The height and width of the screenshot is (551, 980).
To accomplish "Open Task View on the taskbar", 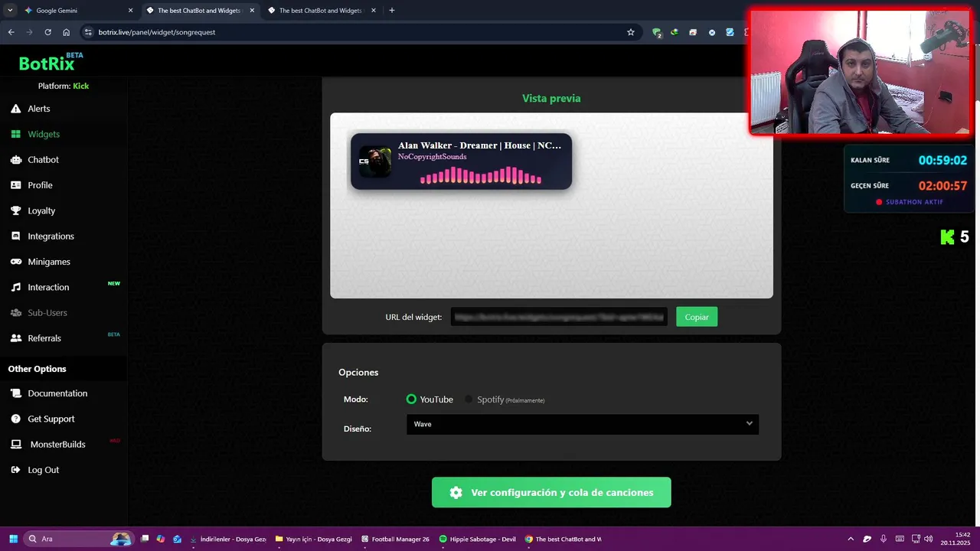I will click(x=145, y=539).
